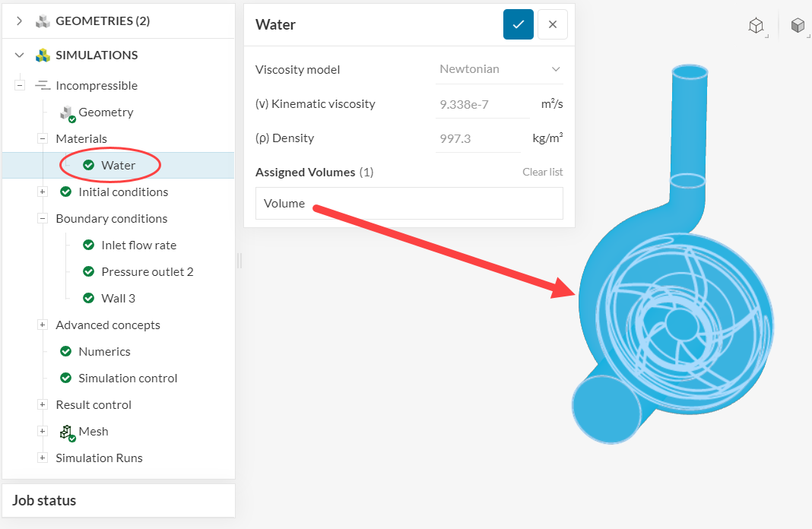
Task: Expand the Geometries section
Action: coord(20,21)
